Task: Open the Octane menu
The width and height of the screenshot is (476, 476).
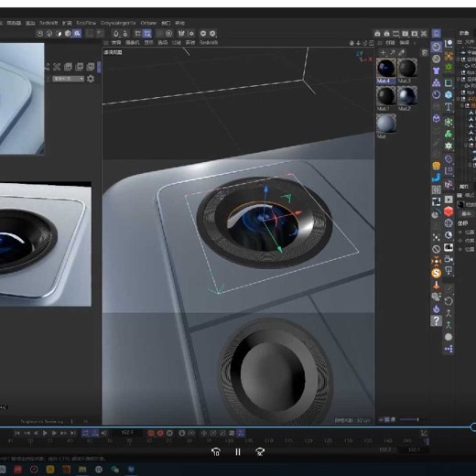Action: click(x=148, y=23)
